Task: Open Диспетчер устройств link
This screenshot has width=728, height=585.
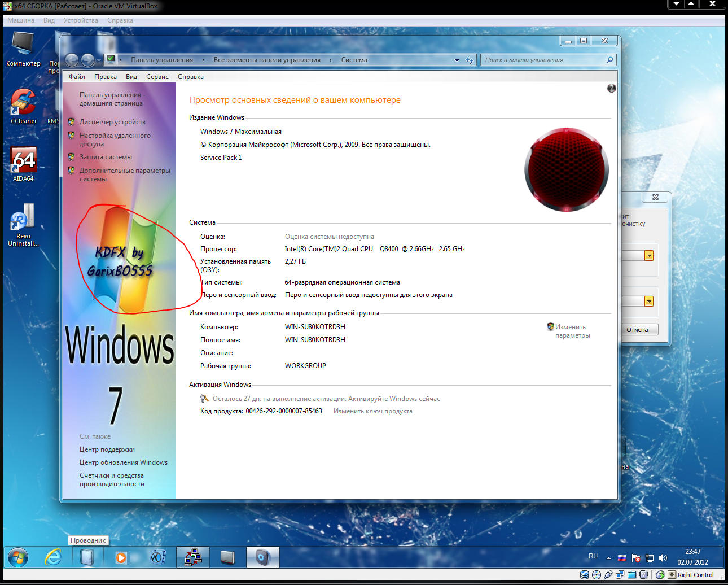Action: tap(112, 122)
